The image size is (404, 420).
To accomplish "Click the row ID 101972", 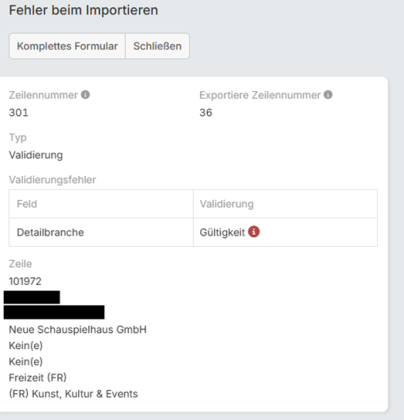I will tap(25, 281).
